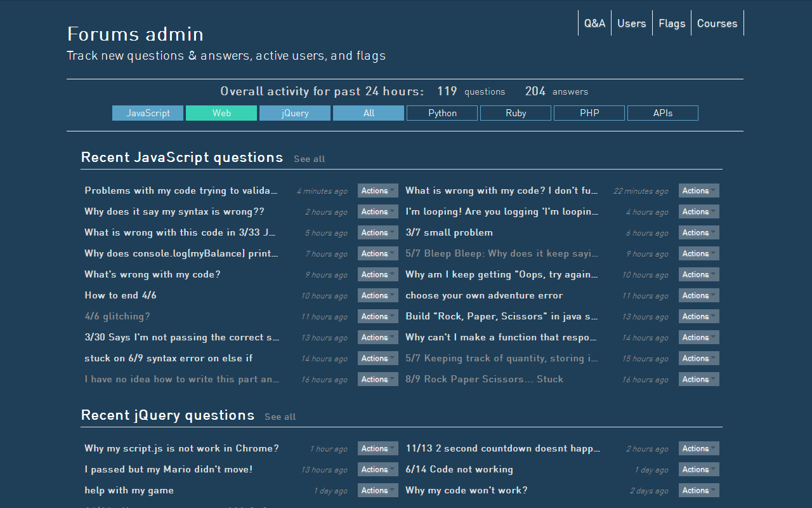Open Actions for "I passed but my Mario didn't move!"

(377, 469)
